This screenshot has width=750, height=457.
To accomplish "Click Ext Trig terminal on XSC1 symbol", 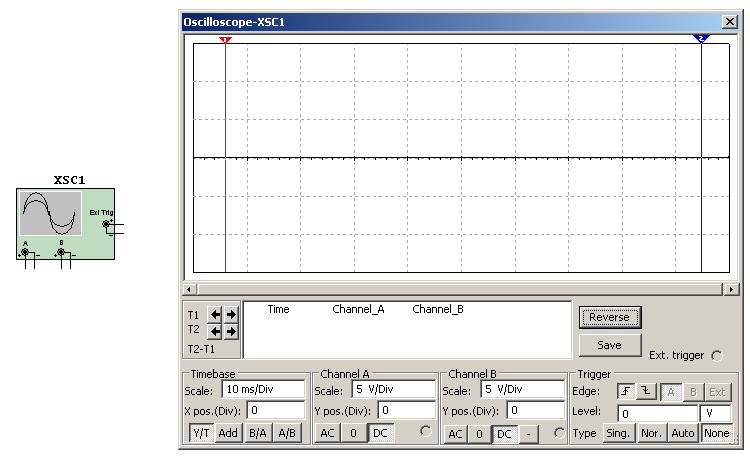I will tap(106, 223).
